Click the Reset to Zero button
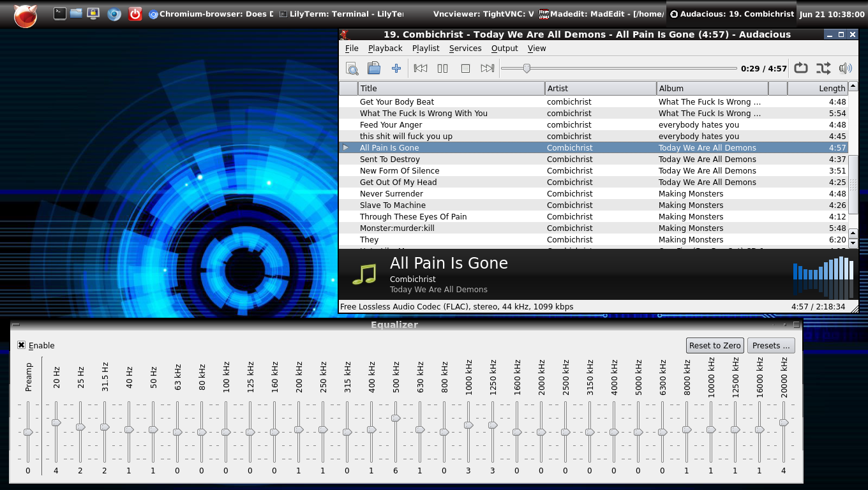868x490 pixels. pyautogui.click(x=715, y=345)
